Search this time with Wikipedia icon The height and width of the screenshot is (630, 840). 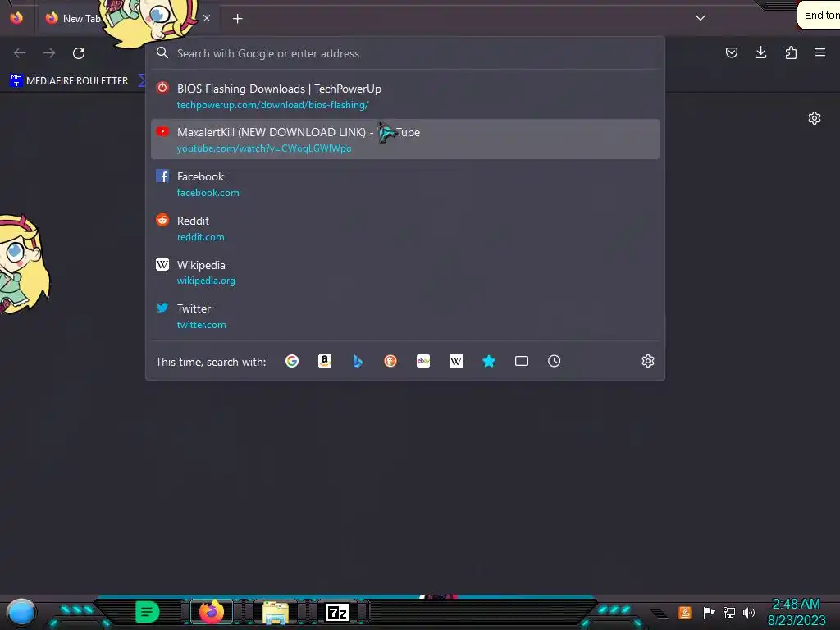[x=456, y=361]
